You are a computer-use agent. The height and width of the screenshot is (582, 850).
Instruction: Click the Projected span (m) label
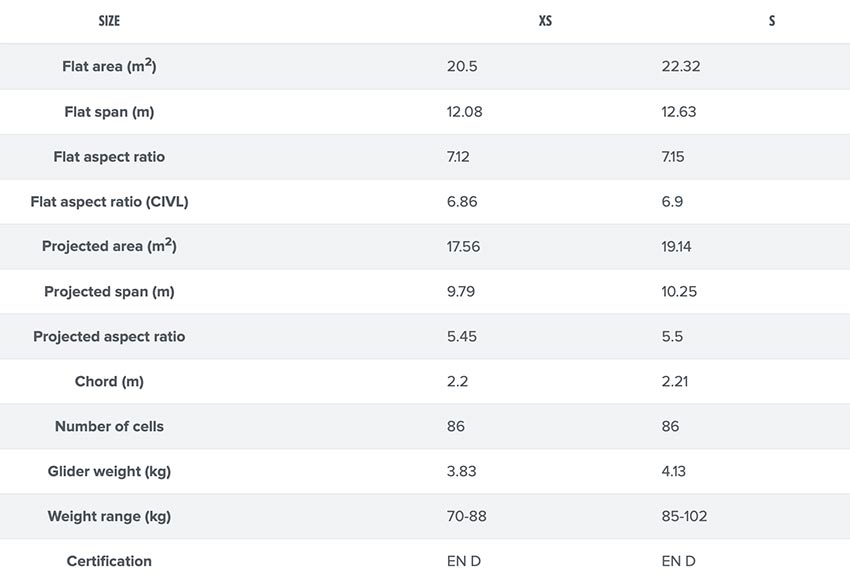pyautogui.click(x=109, y=292)
